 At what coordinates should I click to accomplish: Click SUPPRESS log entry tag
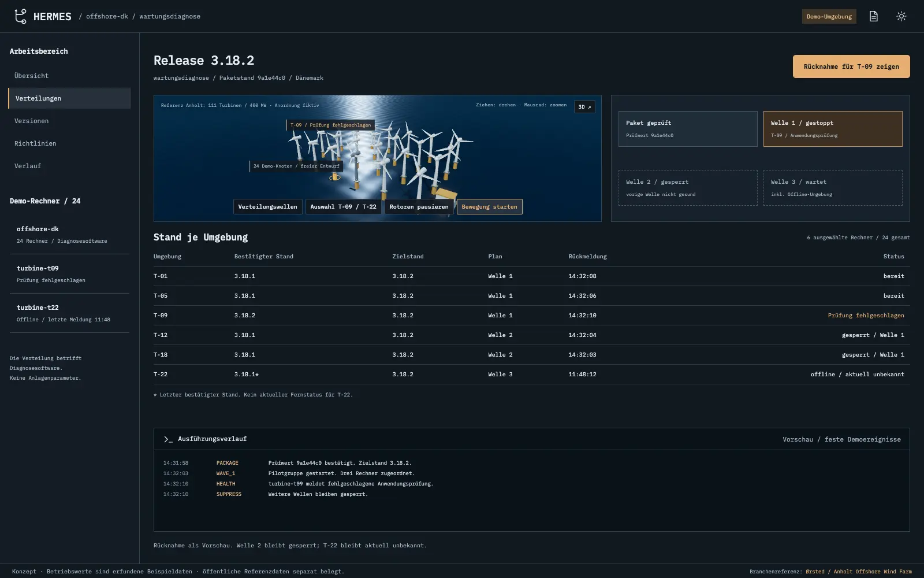tap(229, 494)
